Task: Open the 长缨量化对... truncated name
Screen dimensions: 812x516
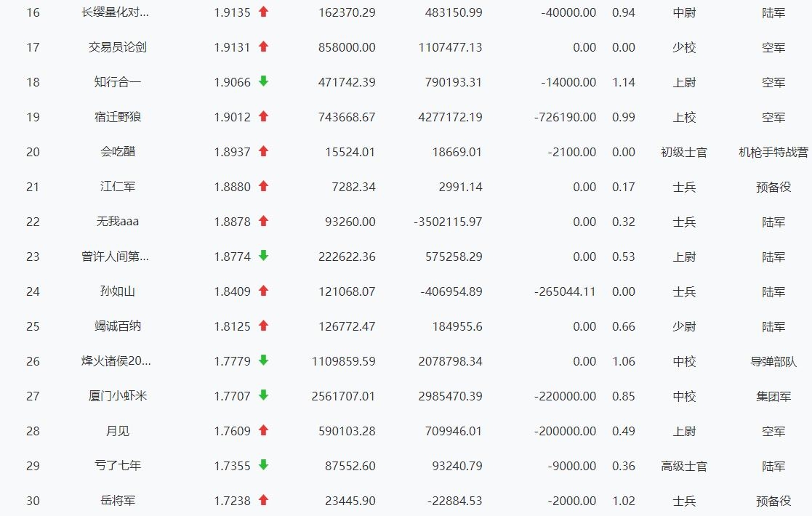Action: [116, 12]
